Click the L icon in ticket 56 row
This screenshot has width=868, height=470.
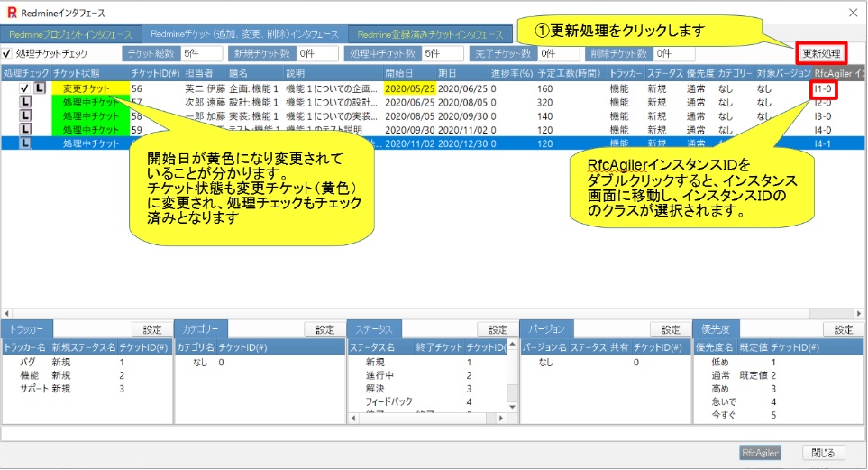[x=40, y=88]
